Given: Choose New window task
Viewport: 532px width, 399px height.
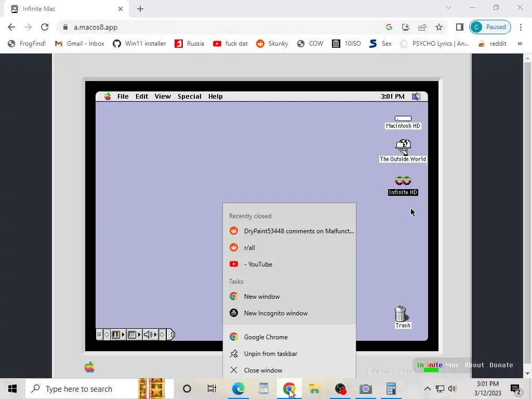Looking at the screenshot, I should click(x=289, y=297).
